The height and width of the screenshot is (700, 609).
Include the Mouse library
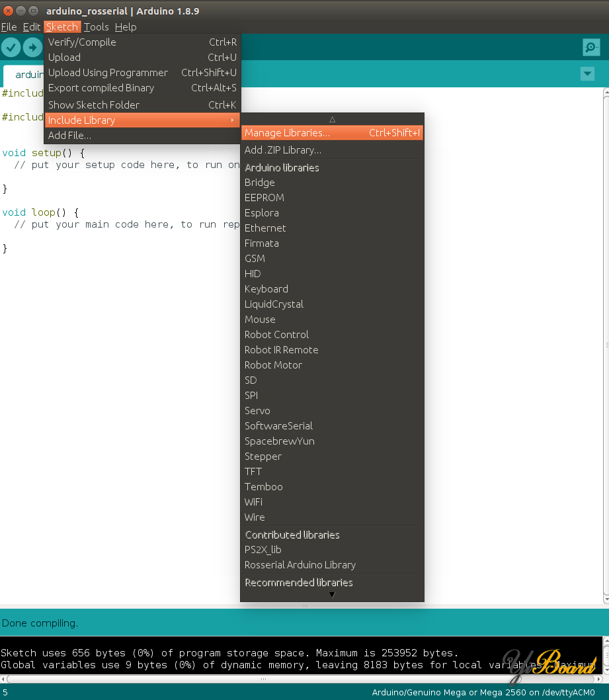click(x=332, y=319)
